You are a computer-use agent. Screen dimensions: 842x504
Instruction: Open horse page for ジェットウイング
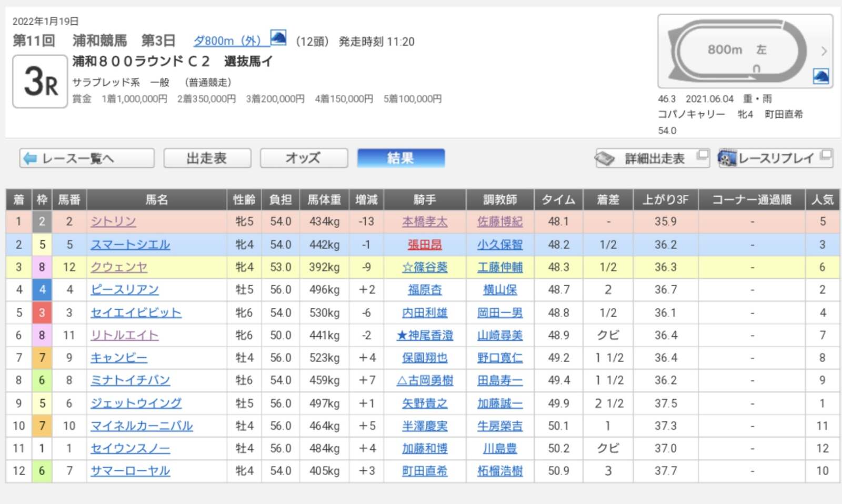pos(136,404)
